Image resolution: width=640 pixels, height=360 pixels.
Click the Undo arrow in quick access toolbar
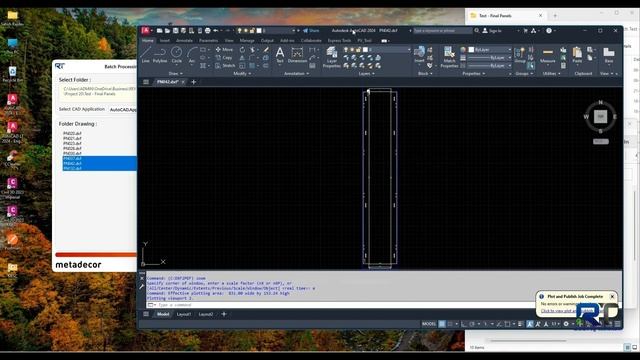coord(216,31)
